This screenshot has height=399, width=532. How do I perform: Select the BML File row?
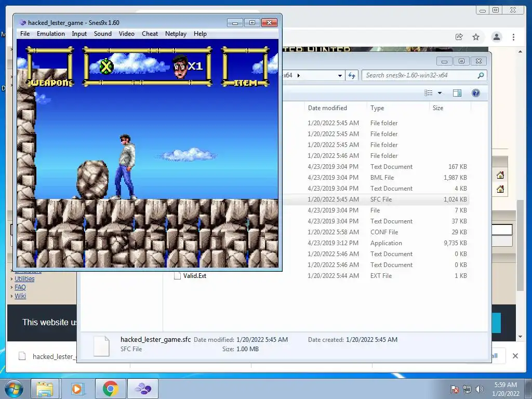tap(377, 178)
